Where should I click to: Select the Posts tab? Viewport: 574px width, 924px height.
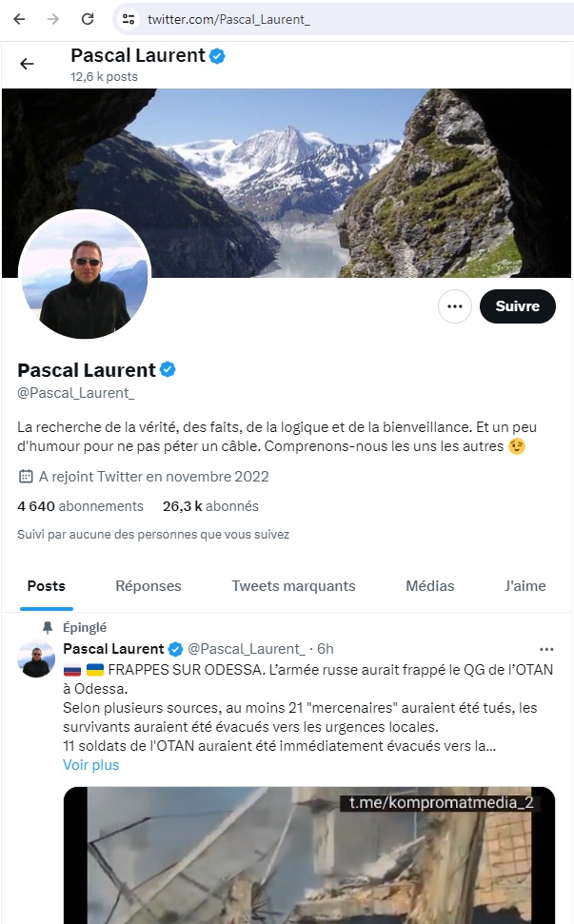[46, 586]
